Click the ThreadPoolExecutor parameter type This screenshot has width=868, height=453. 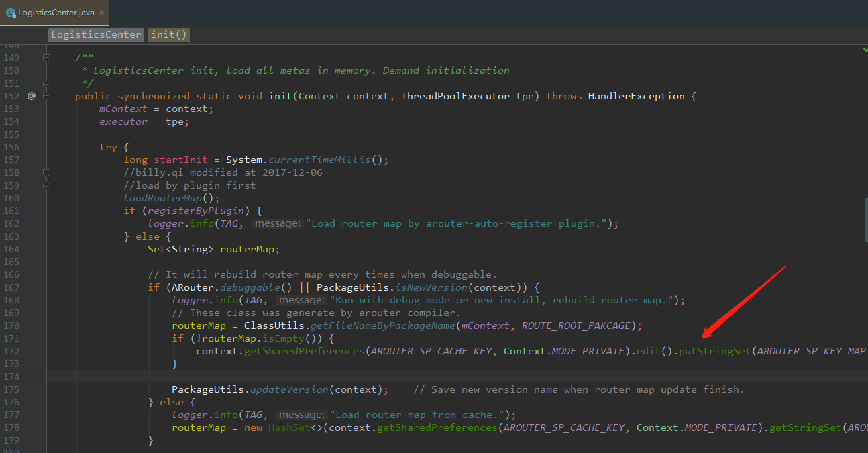coord(455,96)
